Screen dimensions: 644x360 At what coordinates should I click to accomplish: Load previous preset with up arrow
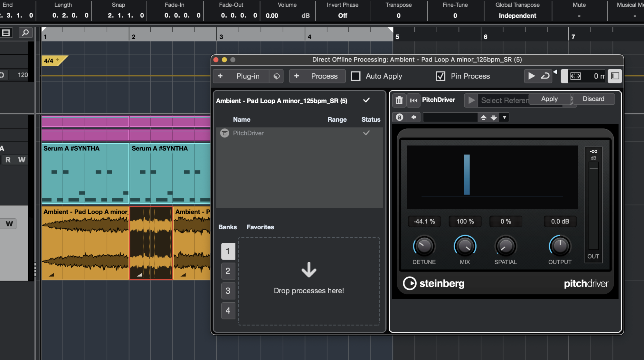pyautogui.click(x=483, y=117)
